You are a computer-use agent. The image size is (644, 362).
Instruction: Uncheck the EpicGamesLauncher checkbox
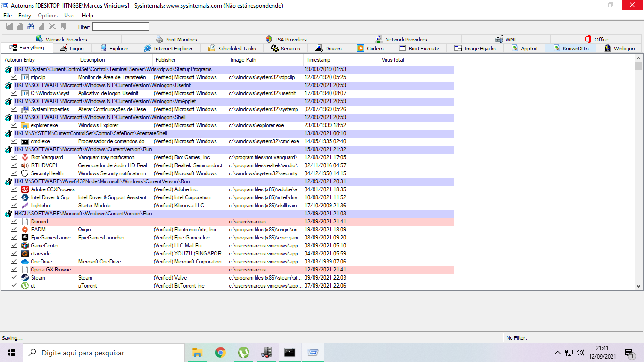(x=14, y=238)
